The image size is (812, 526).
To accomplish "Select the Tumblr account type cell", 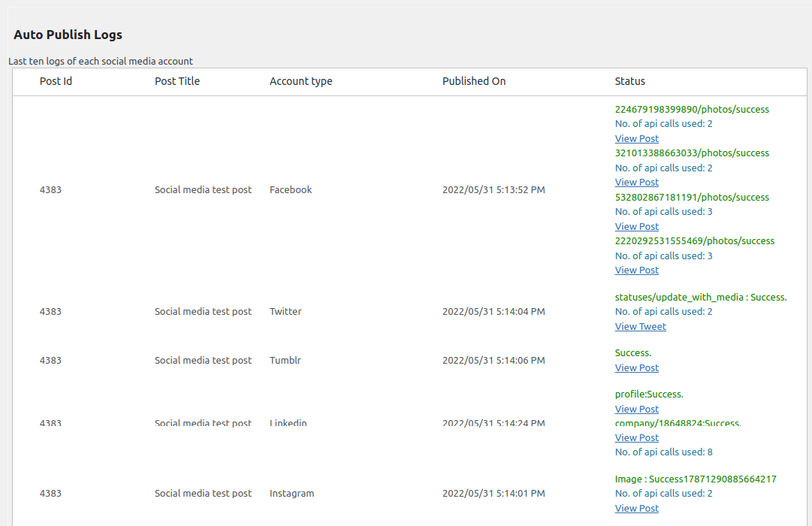I will [285, 360].
